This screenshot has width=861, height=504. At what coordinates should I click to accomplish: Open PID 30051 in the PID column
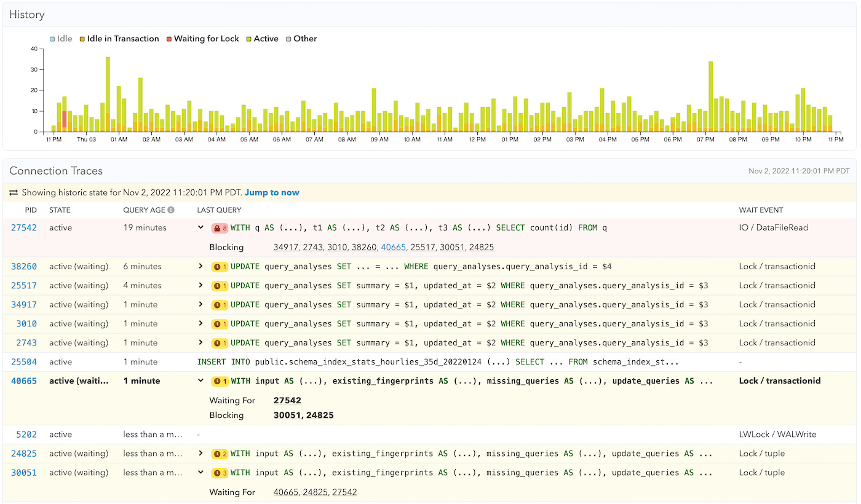[24, 473]
